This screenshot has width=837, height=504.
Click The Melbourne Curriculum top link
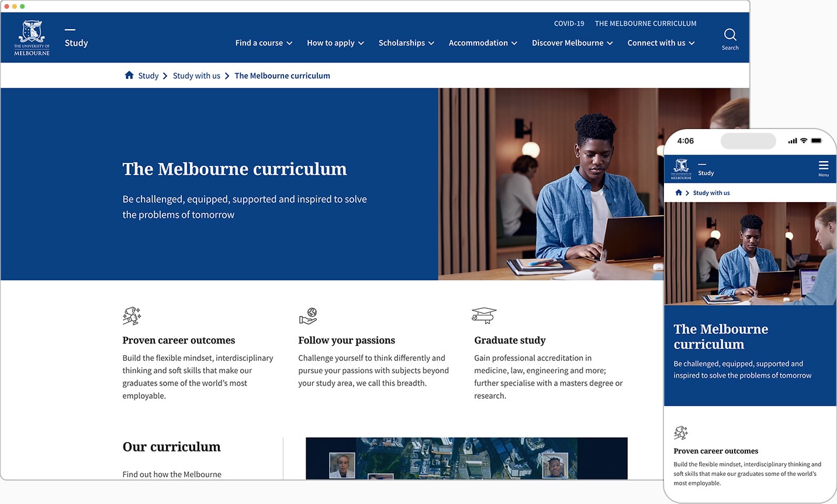pos(645,23)
